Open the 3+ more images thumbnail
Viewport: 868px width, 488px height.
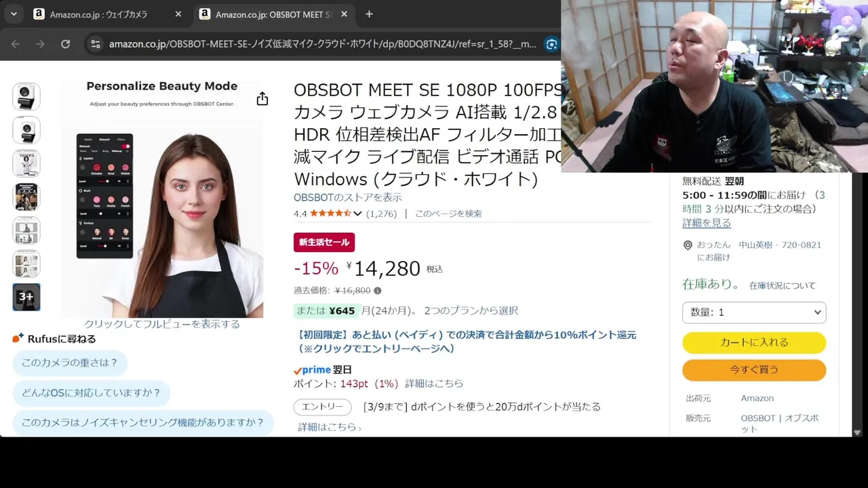point(26,297)
